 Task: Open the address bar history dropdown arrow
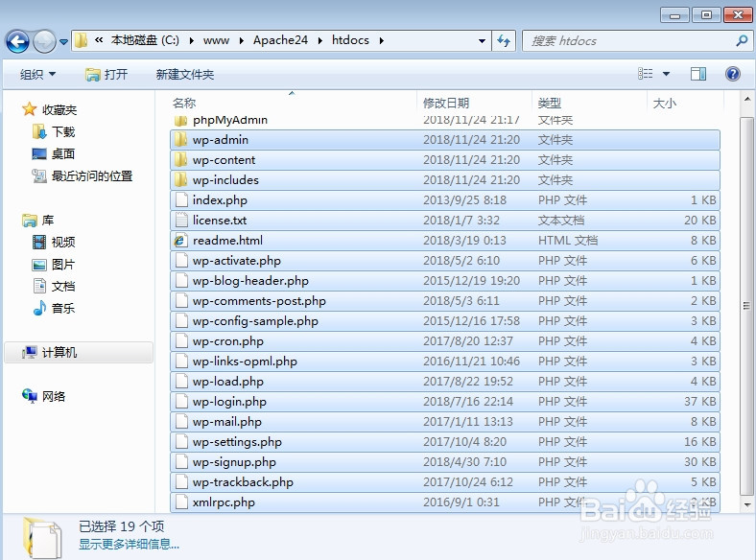pos(482,41)
